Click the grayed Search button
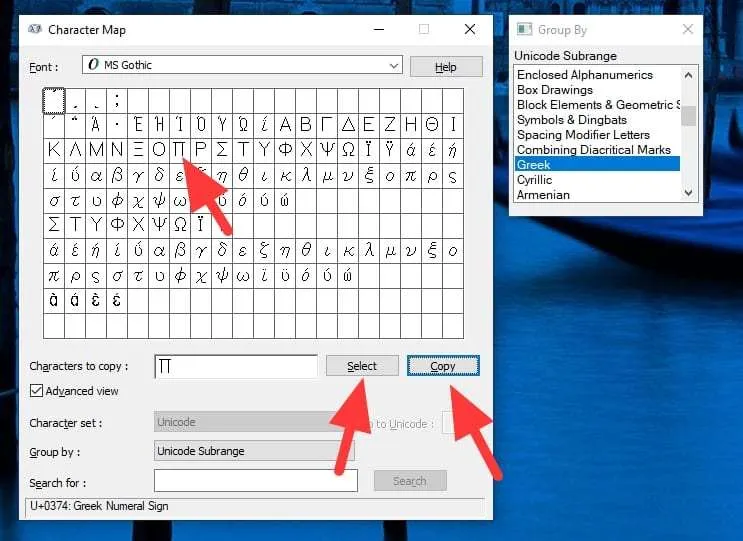 (410, 481)
